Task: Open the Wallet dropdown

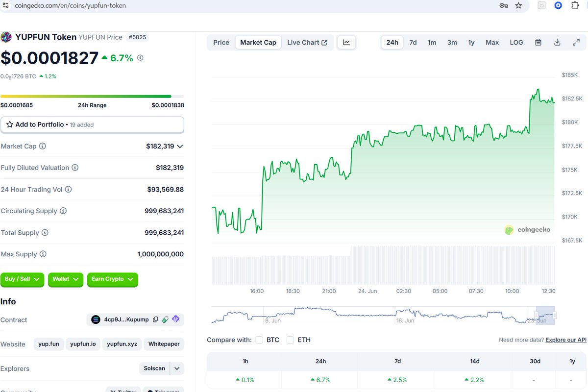Action: click(x=65, y=279)
